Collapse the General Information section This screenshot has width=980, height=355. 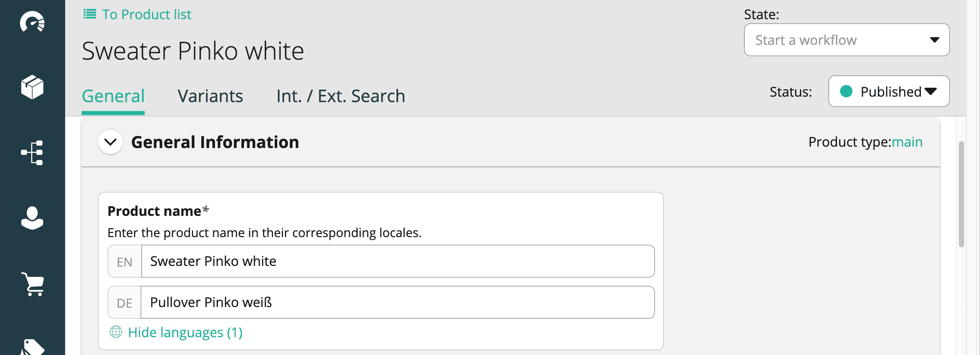(x=110, y=142)
